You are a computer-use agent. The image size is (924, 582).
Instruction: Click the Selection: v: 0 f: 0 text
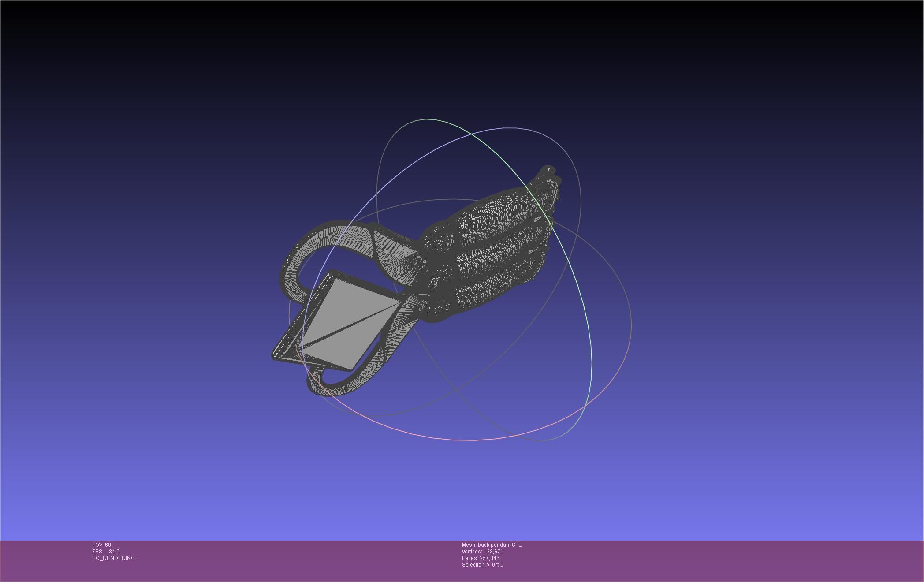click(x=482, y=565)
